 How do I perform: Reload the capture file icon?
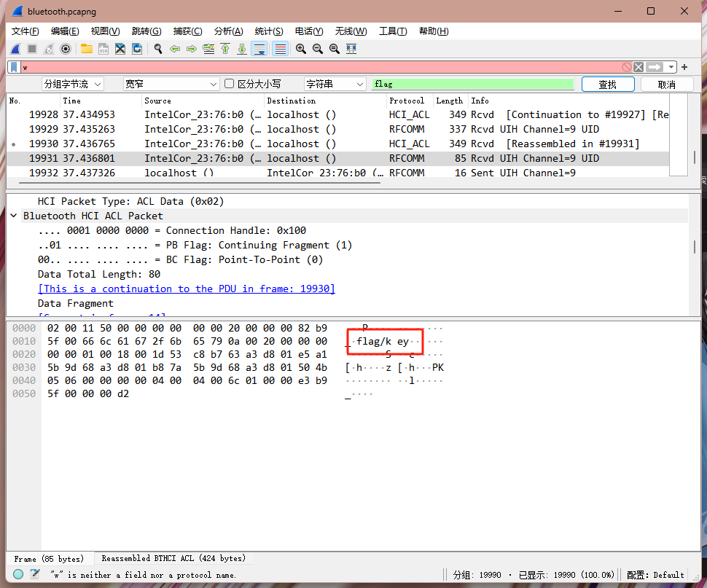click(137, 49)
